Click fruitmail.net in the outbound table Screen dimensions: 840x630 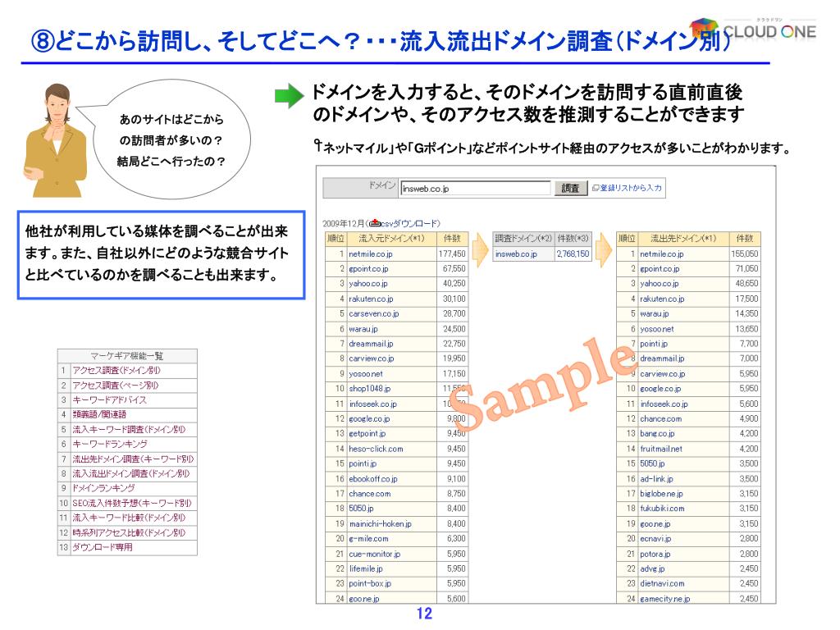(661, 449)
